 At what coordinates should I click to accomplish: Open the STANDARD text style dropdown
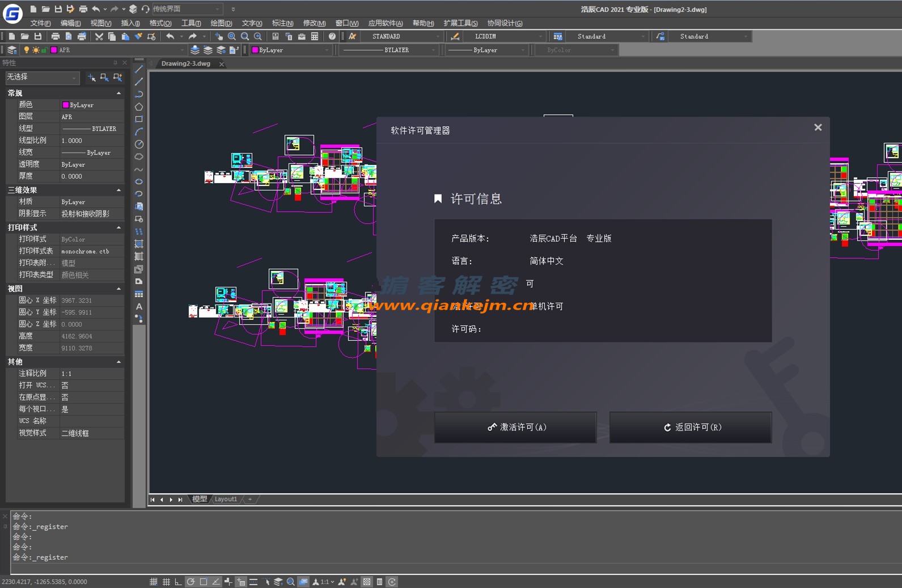tap(402, 36)
